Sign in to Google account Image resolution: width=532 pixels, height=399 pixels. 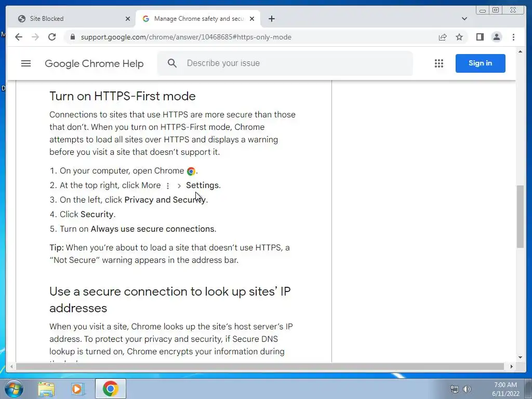[480, 63]
